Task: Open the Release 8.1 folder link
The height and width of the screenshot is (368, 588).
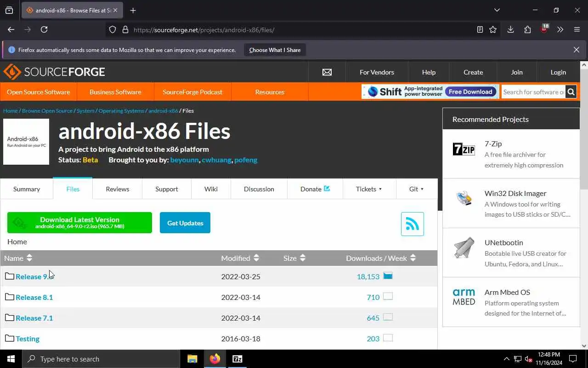Action: pos(34,297)
